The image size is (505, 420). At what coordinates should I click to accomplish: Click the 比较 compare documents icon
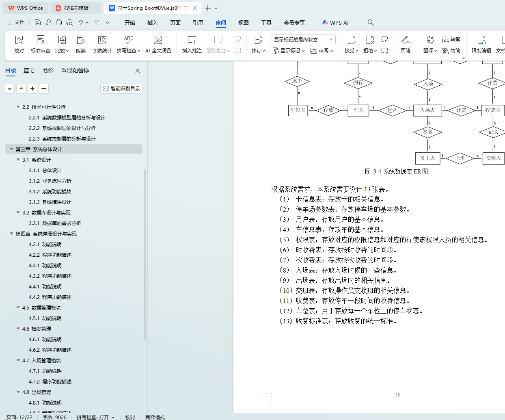click(x=62, y=40)
